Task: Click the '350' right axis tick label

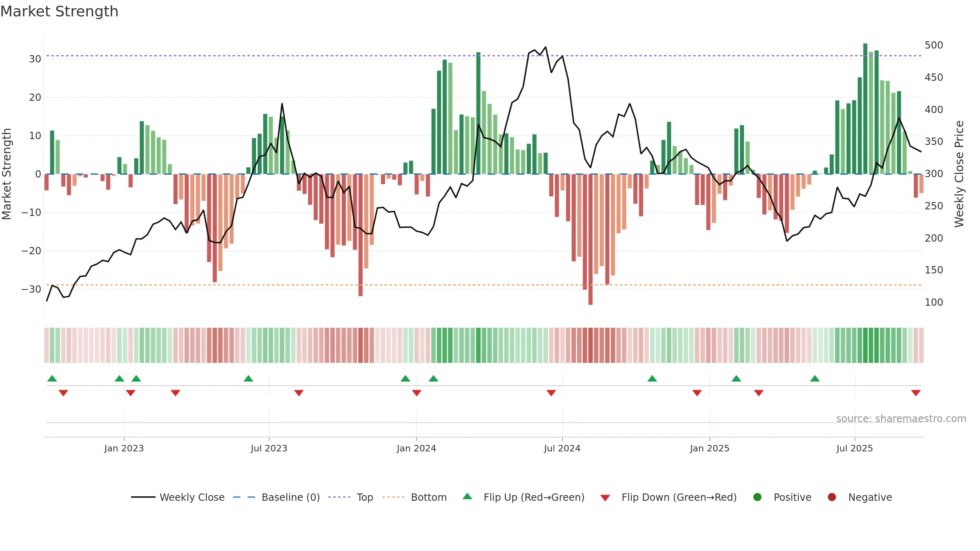Action: click(x=934, y=142)
